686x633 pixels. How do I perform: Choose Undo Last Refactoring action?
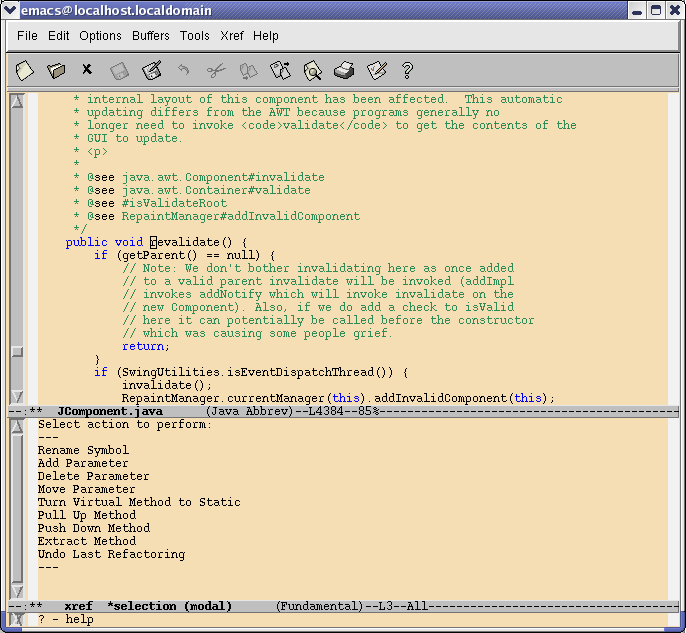click(x=111, y=554)
